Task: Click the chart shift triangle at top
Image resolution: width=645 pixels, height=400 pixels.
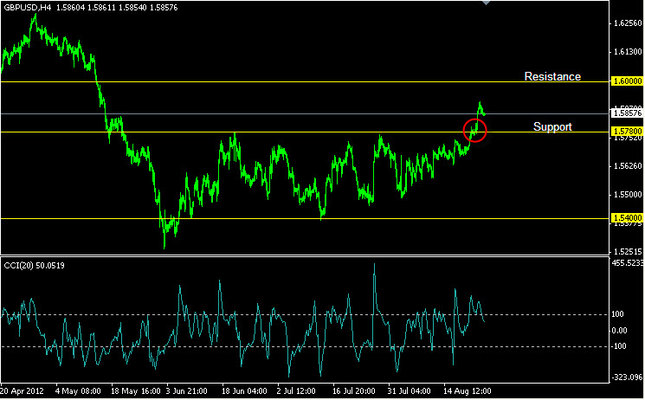Action: click(487, 4)
